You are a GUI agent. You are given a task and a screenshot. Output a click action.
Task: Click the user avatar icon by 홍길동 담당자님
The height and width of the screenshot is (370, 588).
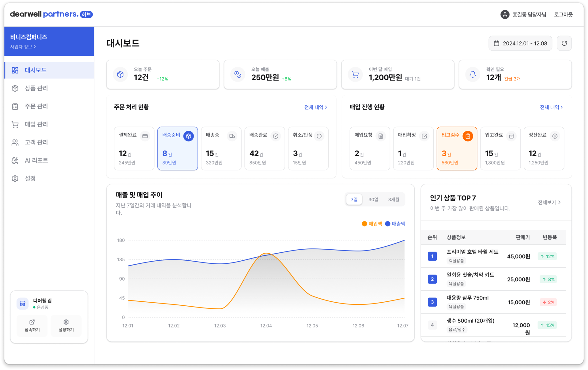[x=505, y=14]
